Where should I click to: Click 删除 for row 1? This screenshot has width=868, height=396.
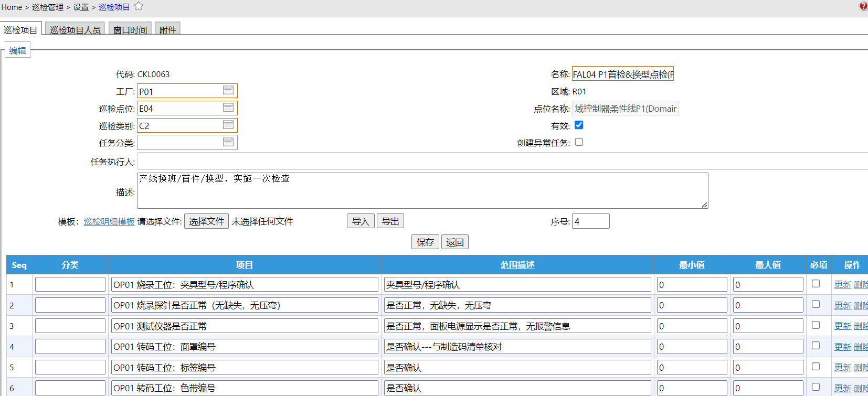click(861, 284)
